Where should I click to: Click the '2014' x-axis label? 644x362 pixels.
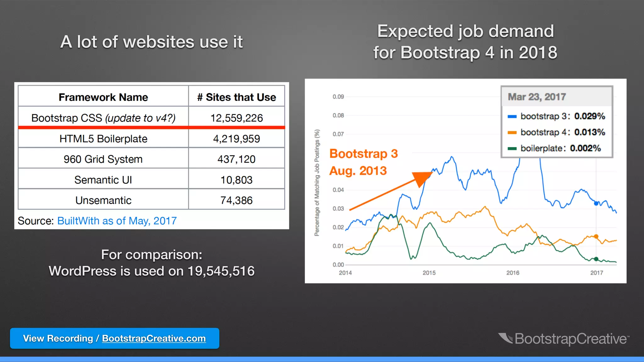[345, 273]
